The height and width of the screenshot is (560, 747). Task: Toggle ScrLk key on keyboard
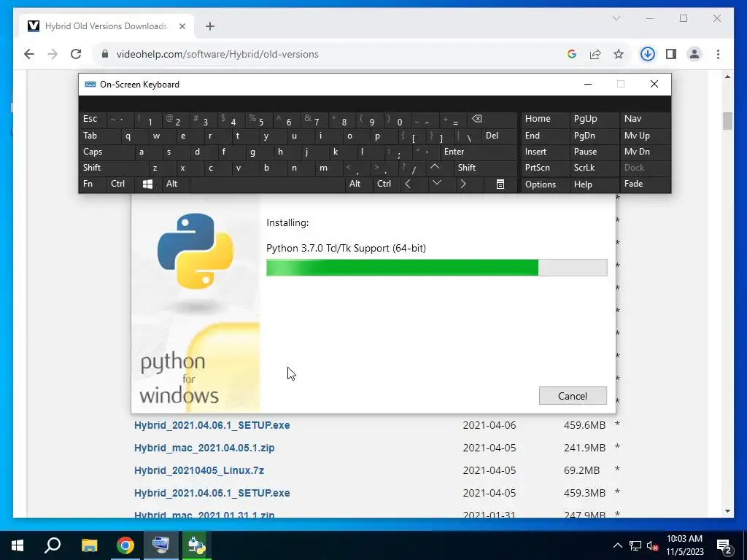click(x=594, y=168)
